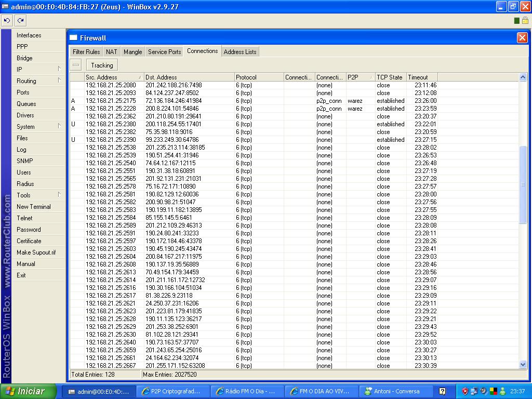Click the green load indicator icon
This screenshot has height=399, width=532.
tap(517, 21)
